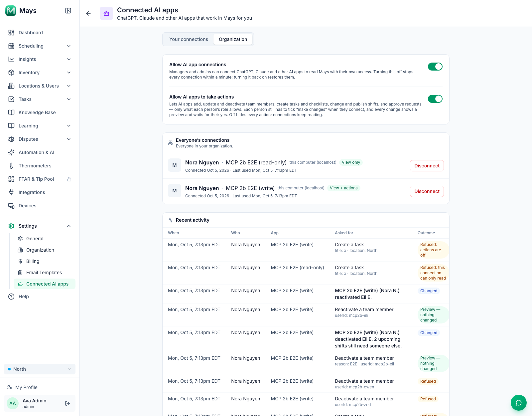The height and width of the screenshot is (416, 532).
Task: Open the North location dropdown
Action: tap(40, 369)
